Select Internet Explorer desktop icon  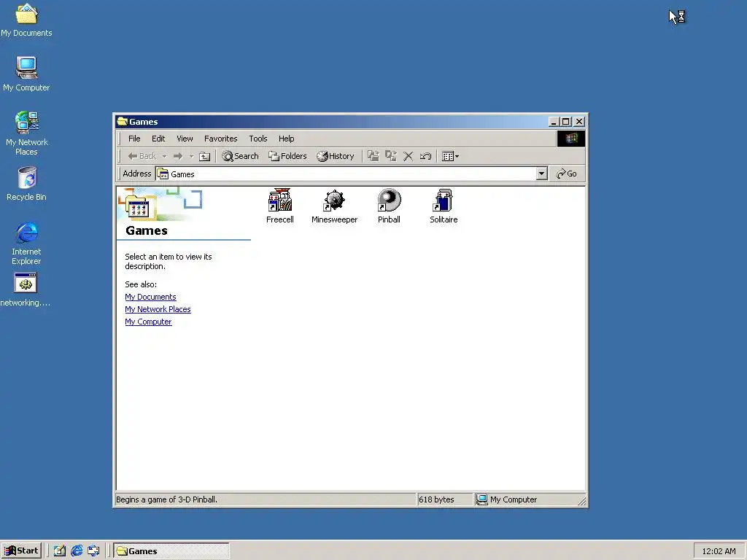click(x=26, y=243)
